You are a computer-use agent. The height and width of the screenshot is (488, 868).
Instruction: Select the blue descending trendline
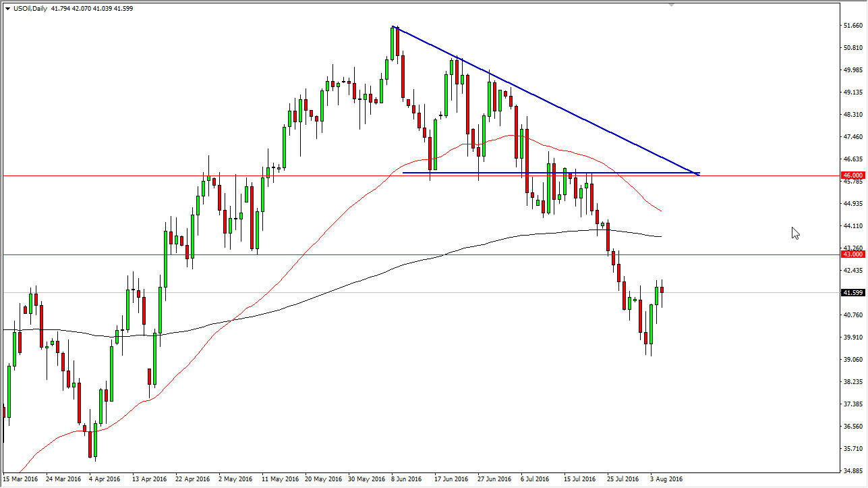tap(547, 100)
